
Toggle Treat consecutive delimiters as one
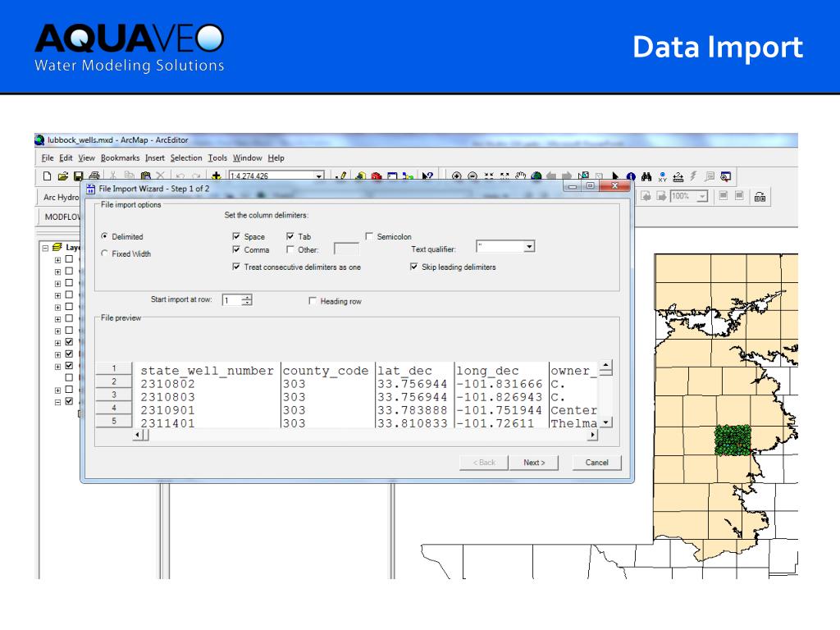click(x=236, y=267)
